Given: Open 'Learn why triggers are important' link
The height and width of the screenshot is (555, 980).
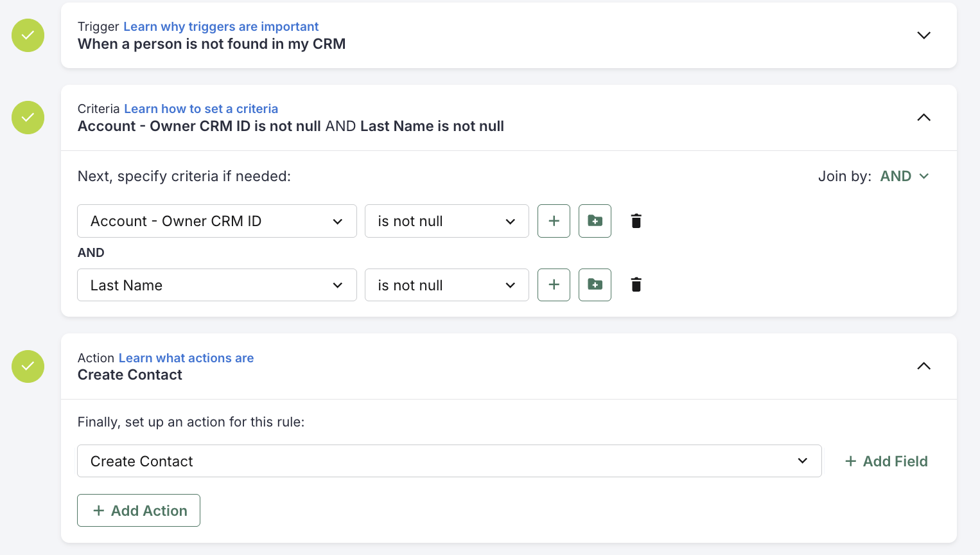Looking at the screenshot, I should pyautogui.click(x=221, y=26).
